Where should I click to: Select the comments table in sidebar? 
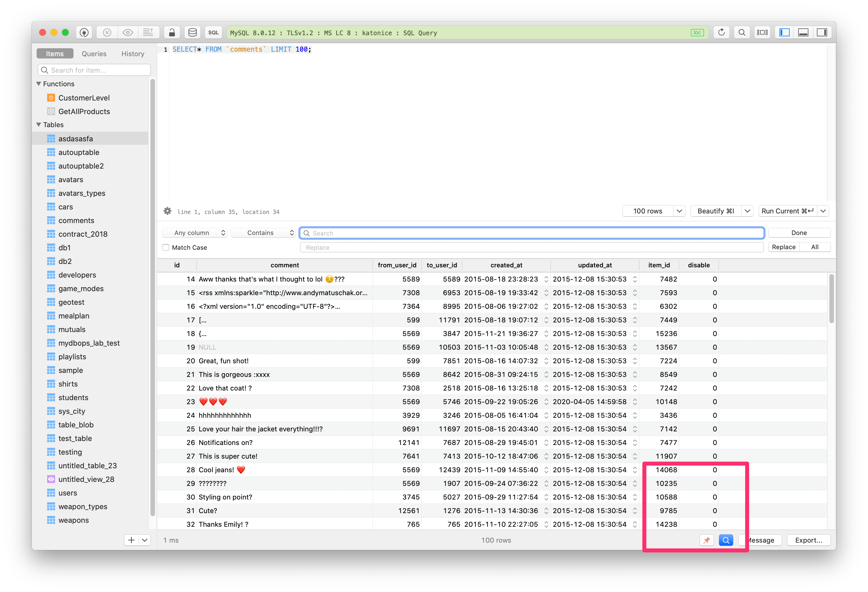(x=76, y=220)
